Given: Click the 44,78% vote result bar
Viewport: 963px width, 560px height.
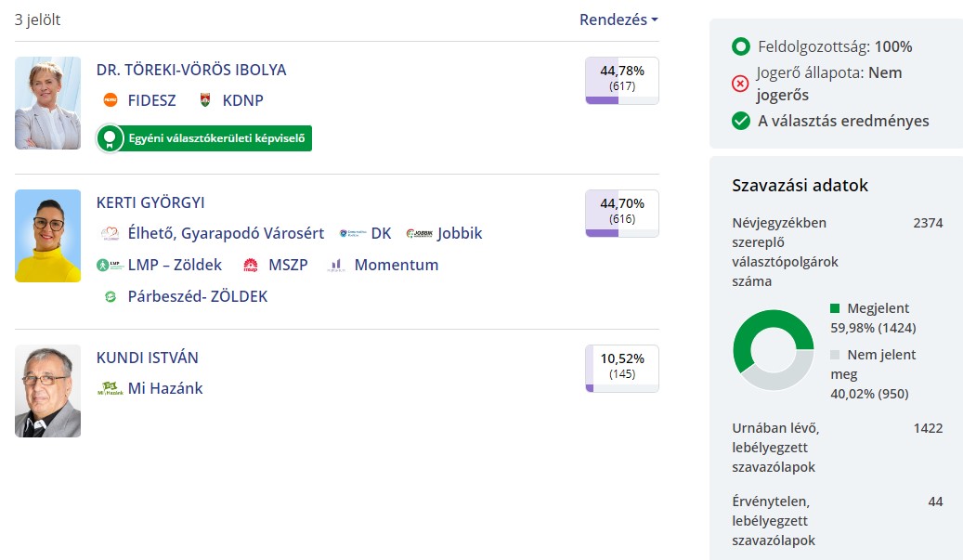Looking at the screenshot, I should pyautogui.click(x=622, y=81).
